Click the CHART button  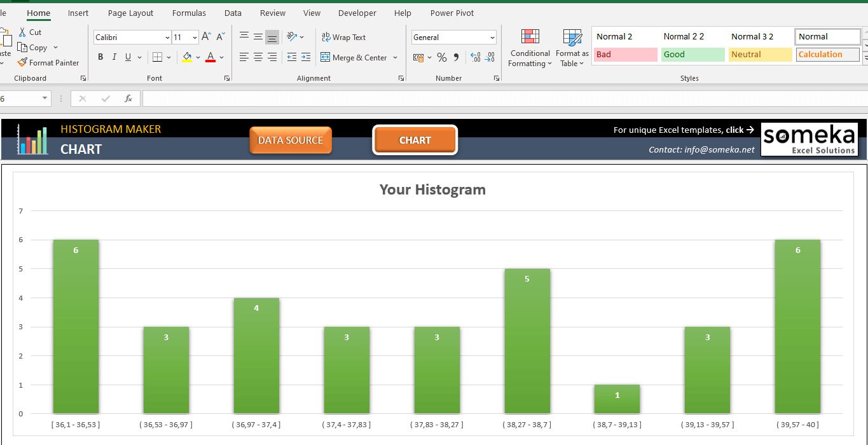click(x=415, y=140)
